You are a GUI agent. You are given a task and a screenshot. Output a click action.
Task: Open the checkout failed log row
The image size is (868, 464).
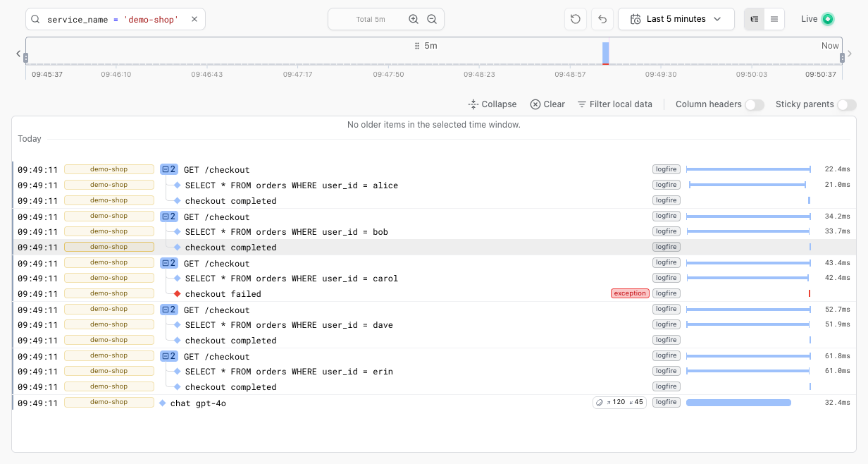click(x=434, y=294)
